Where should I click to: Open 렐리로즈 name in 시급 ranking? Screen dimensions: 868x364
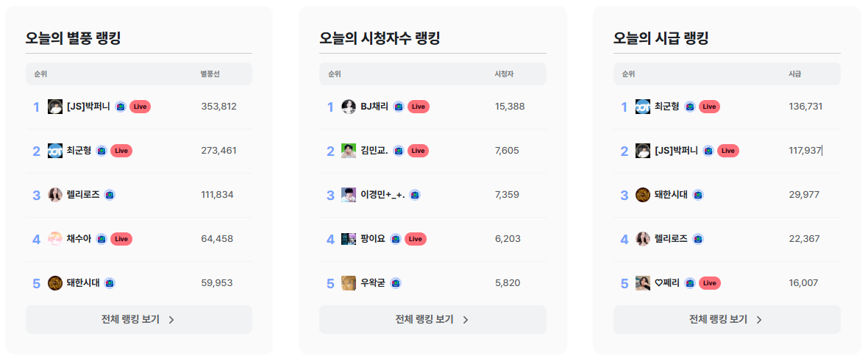pyautogui.click(x=671, y=239)
